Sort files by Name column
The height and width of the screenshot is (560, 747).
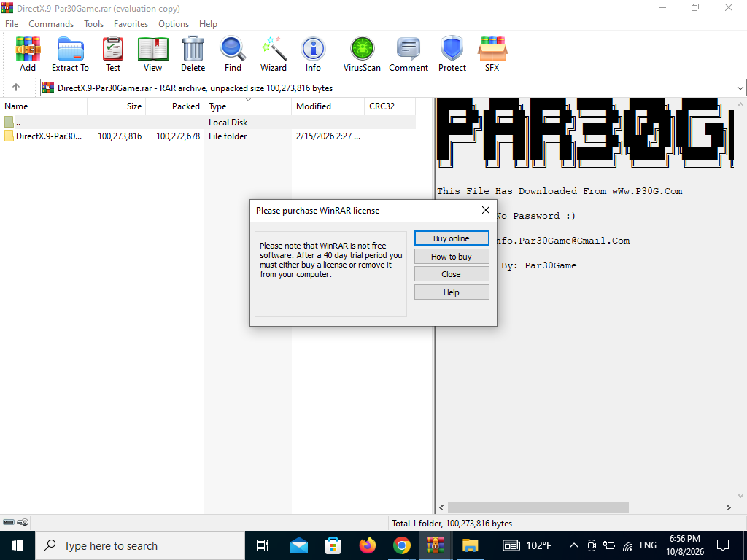click(44, 106)
